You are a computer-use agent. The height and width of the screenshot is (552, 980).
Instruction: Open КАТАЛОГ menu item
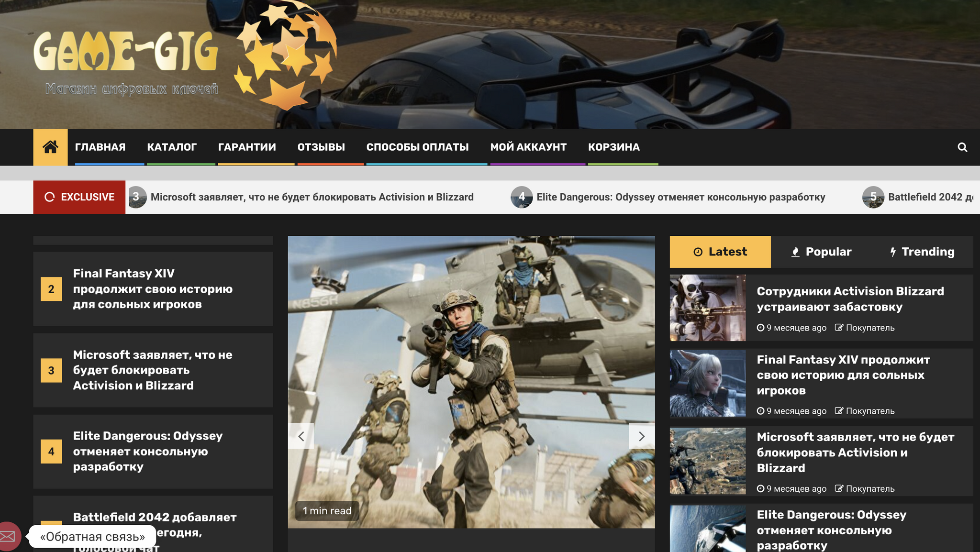point(172,147)
